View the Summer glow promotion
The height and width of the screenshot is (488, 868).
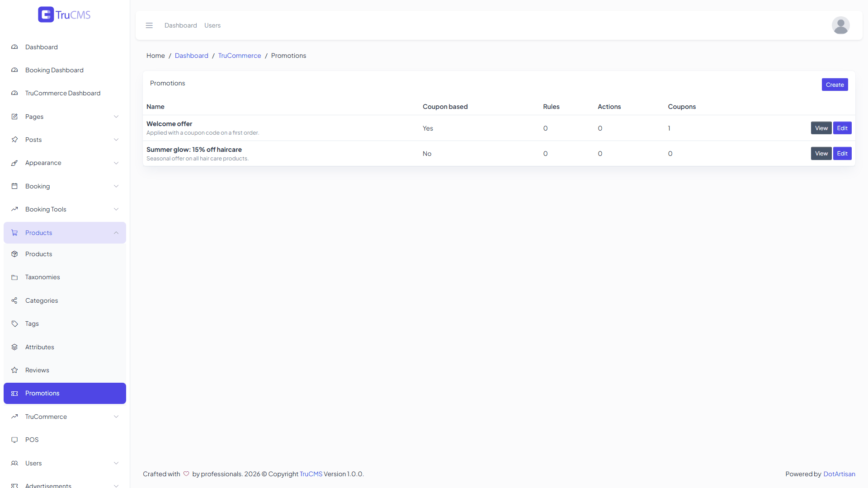(821, 153)
